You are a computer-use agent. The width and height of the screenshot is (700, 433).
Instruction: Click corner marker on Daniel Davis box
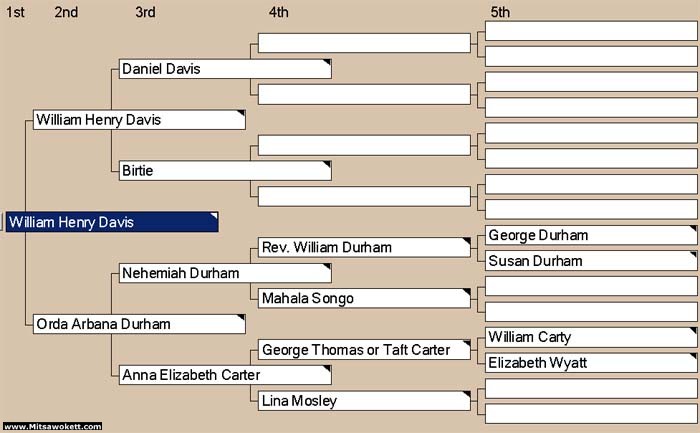(x=327, y=62)
